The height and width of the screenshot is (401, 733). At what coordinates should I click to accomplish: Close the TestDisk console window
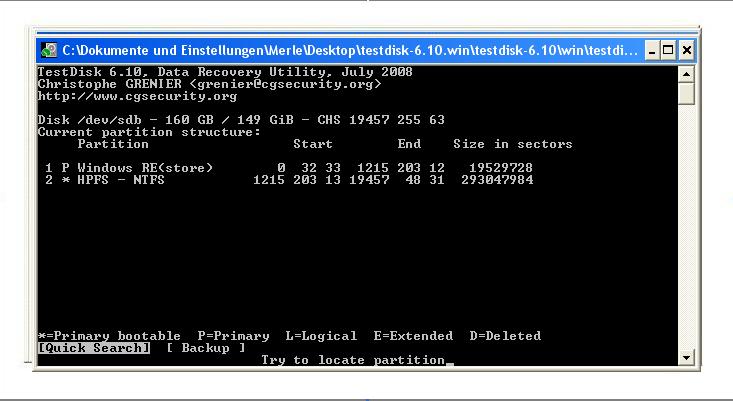pos(686,50)
